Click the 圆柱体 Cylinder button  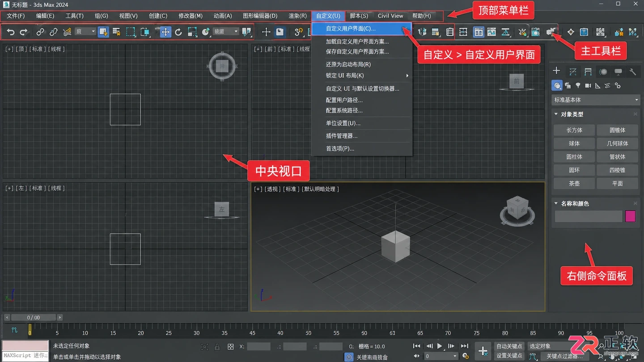pos(574,157)
